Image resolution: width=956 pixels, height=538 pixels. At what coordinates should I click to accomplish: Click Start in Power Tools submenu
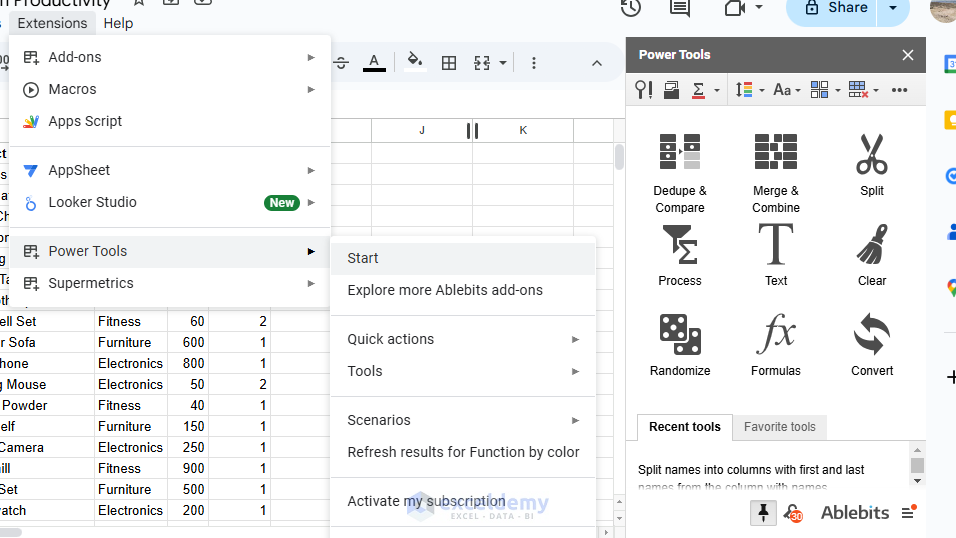tap(463, 259)
